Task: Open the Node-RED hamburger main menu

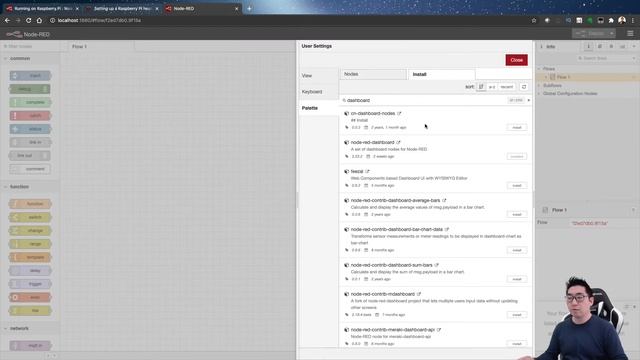Action: click(630, 34)
